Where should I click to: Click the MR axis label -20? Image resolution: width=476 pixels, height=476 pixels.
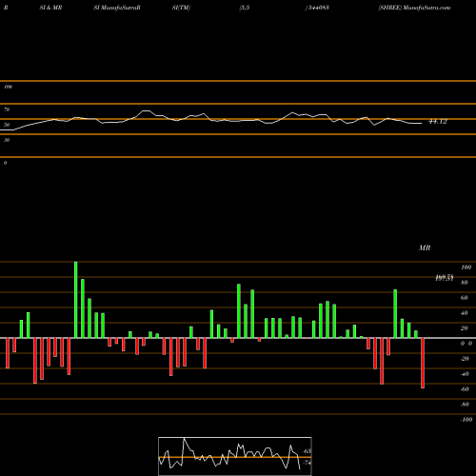click(x=465, y=359)
